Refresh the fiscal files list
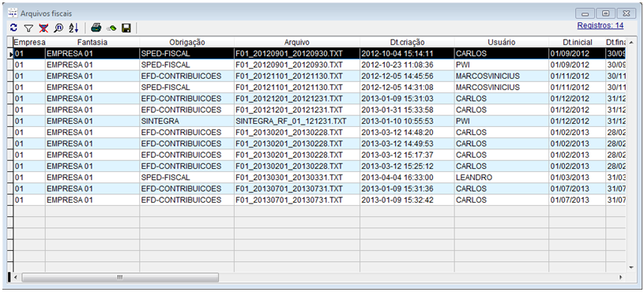The width and height of the screenshot is (644, 292). pyautogui.click(x=14, y=28)
